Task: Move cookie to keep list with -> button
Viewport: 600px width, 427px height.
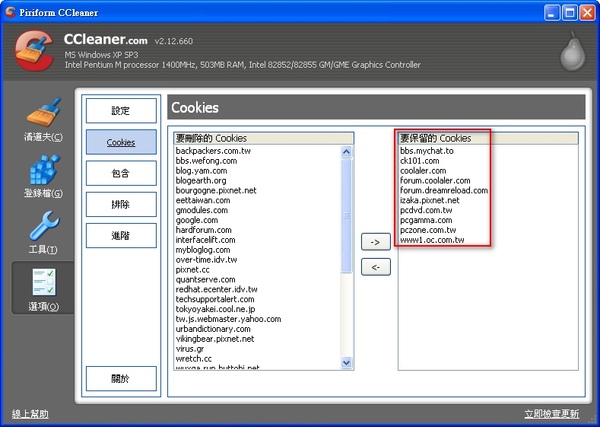Action: (376, 242)
